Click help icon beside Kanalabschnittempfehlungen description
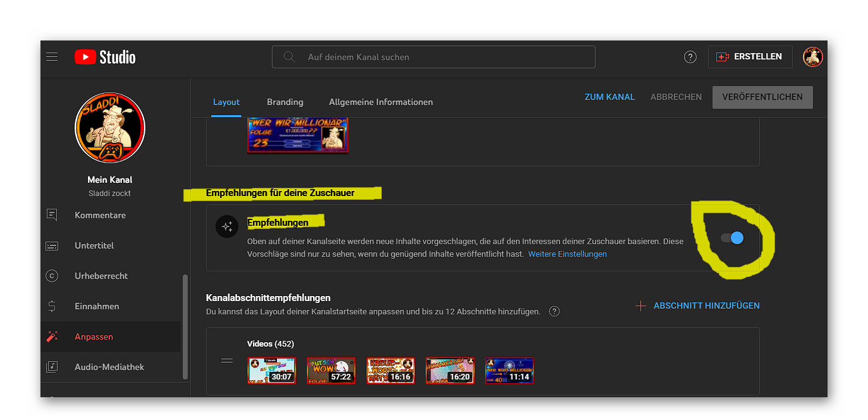Image resolution: width=868 pixels, height=420 pixels. click(554, 311)
